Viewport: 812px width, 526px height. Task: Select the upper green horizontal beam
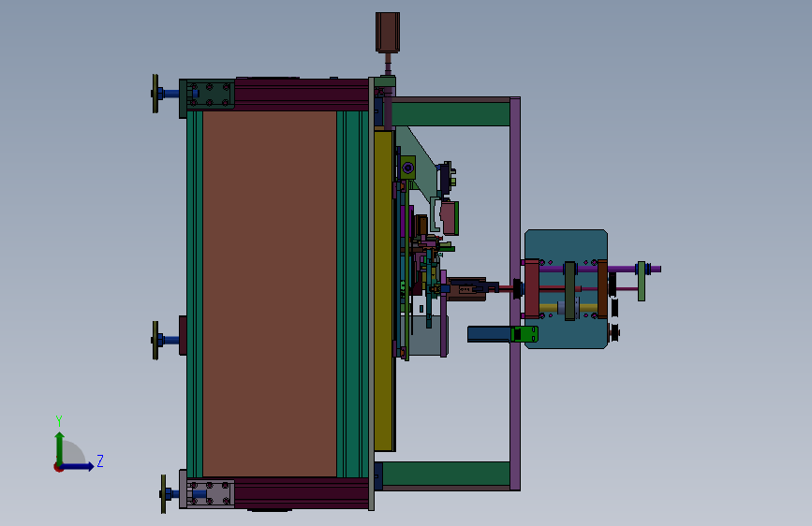(x=450, y=114)
